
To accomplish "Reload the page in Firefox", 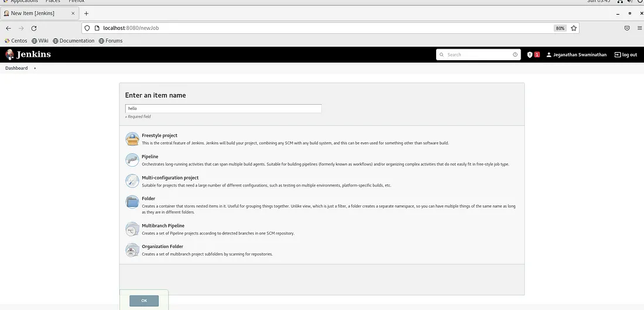I will (34, 28).
